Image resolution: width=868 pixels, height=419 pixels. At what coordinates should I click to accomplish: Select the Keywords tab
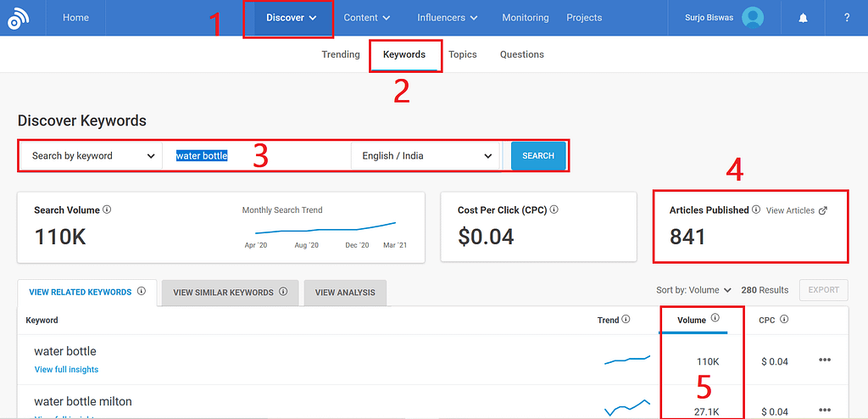[x=404, y=54]
